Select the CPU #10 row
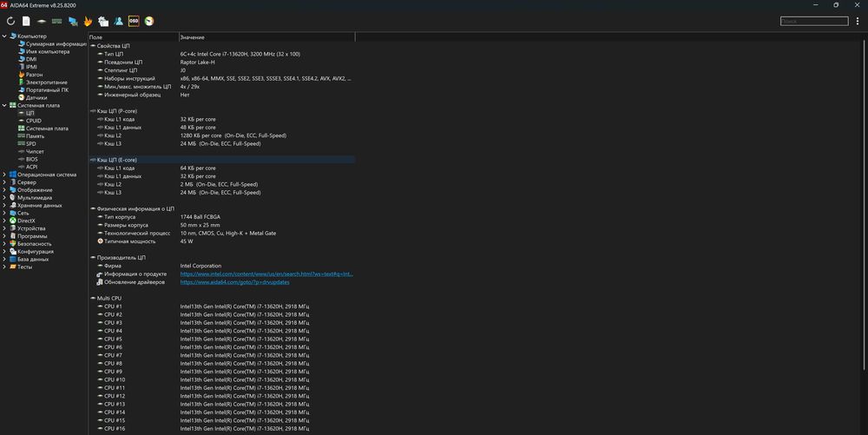868x435 pixels. 221,379
